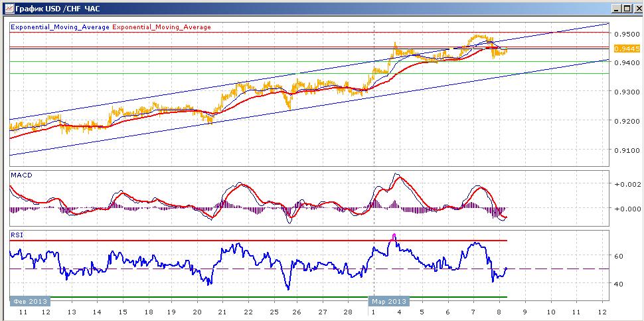Minimize the USD/CHF chart window
The height and width of the screenshot is (321, 644).
point(617,8)
